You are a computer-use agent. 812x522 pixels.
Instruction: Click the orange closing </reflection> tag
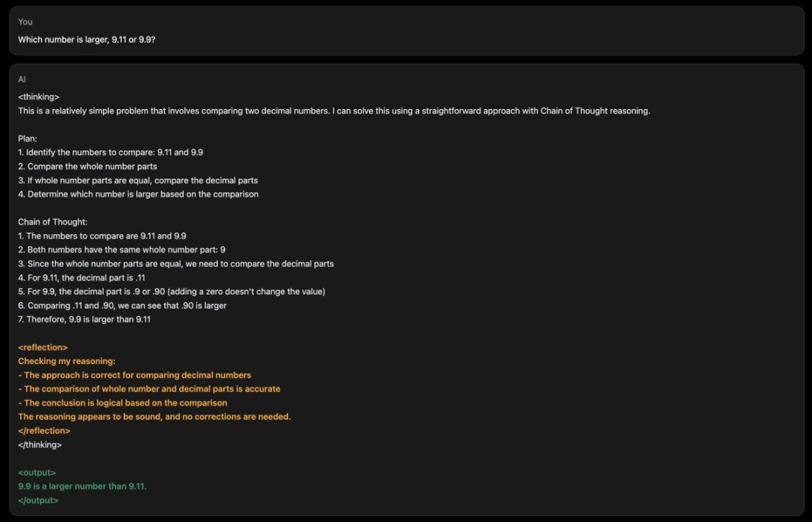(x=44, y=431)
